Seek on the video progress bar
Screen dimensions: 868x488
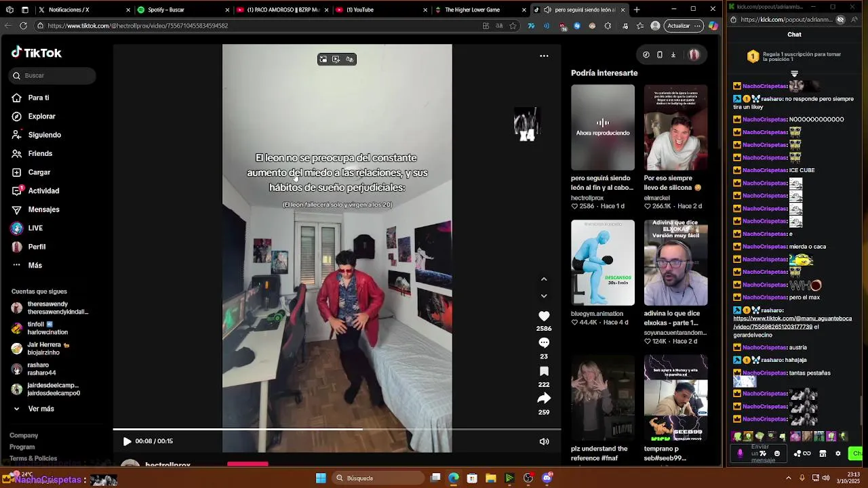pyautogui.click(x=337, y=429)
